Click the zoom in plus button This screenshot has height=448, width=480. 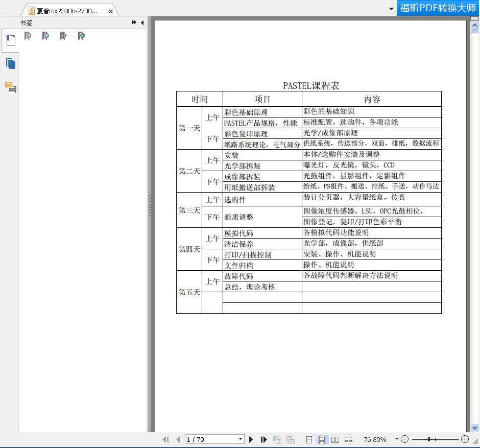point(465,439)
